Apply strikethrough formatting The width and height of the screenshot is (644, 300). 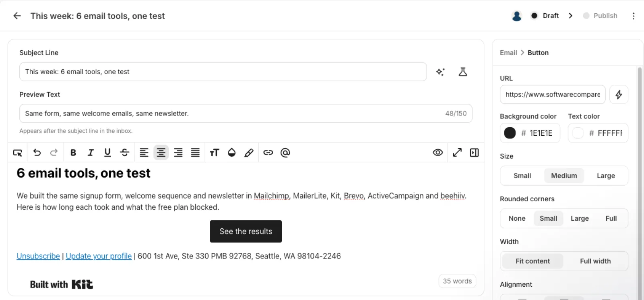[125, 153]
